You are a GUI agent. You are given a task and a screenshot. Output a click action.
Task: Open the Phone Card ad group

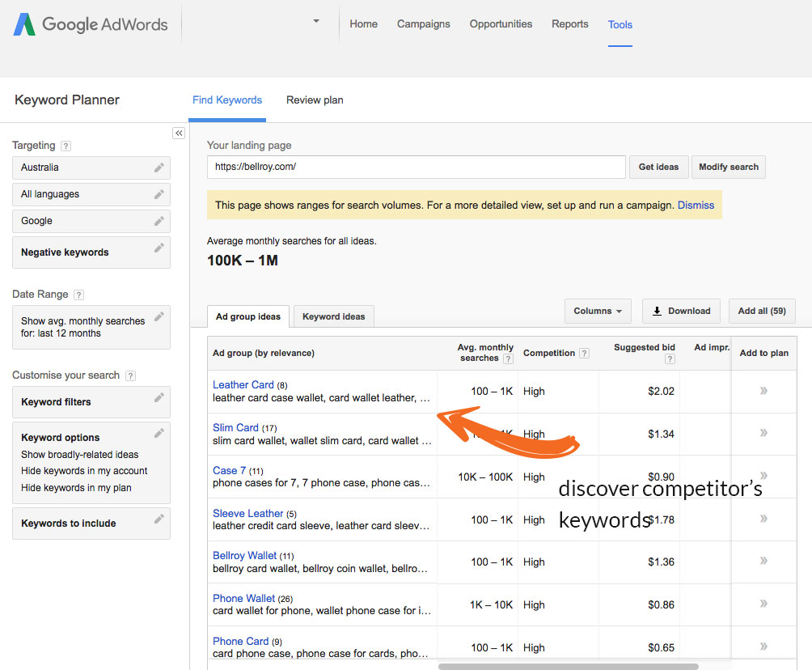[x=241, y=642]
